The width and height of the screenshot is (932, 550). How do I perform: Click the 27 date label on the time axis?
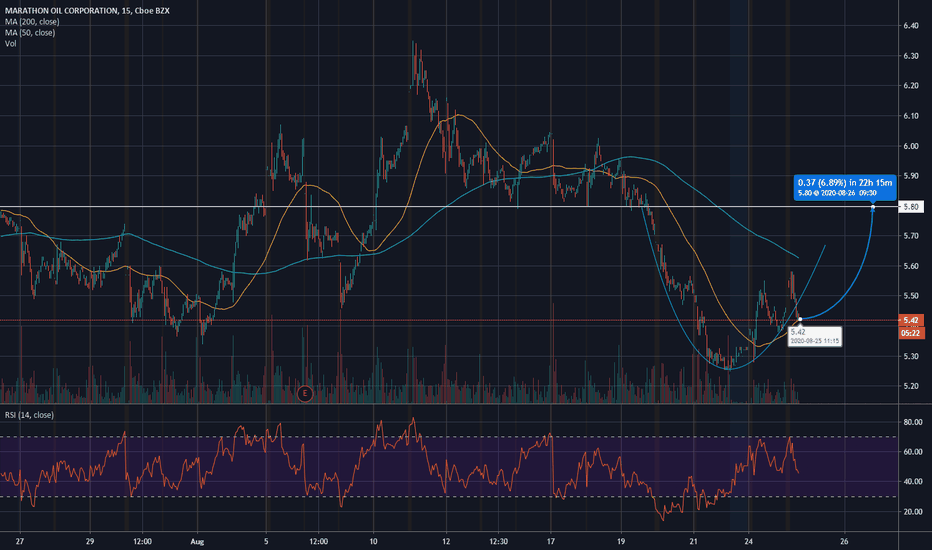click(20, 542)
